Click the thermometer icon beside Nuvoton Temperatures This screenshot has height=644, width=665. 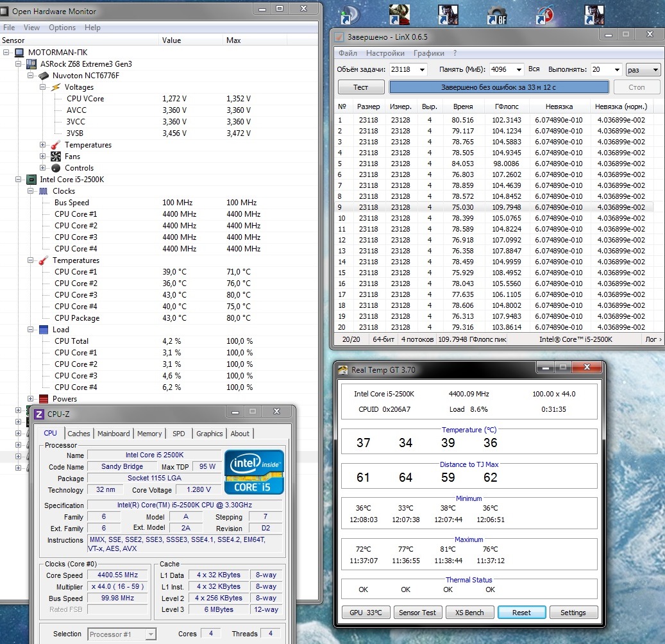coord(56,145)
